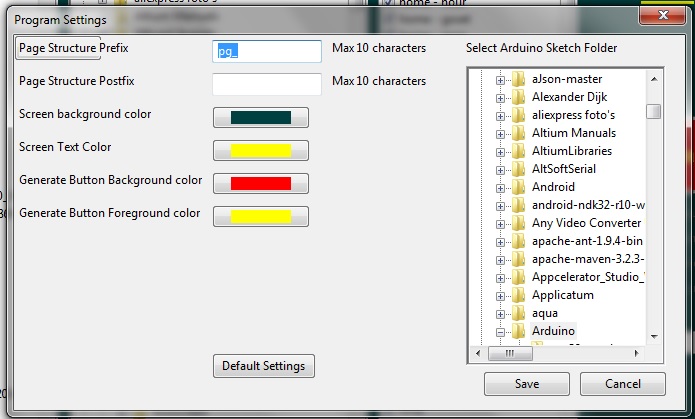This screenshot has height=419, width=695.
Task: Select the AltSoftSerial folder name
Action: click(564, 169)
